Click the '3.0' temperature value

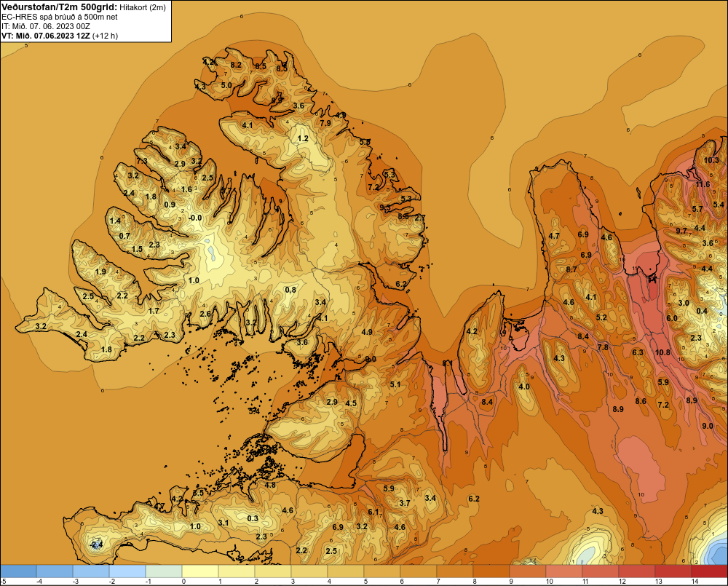pyautogui.click(x=684, y=303)
